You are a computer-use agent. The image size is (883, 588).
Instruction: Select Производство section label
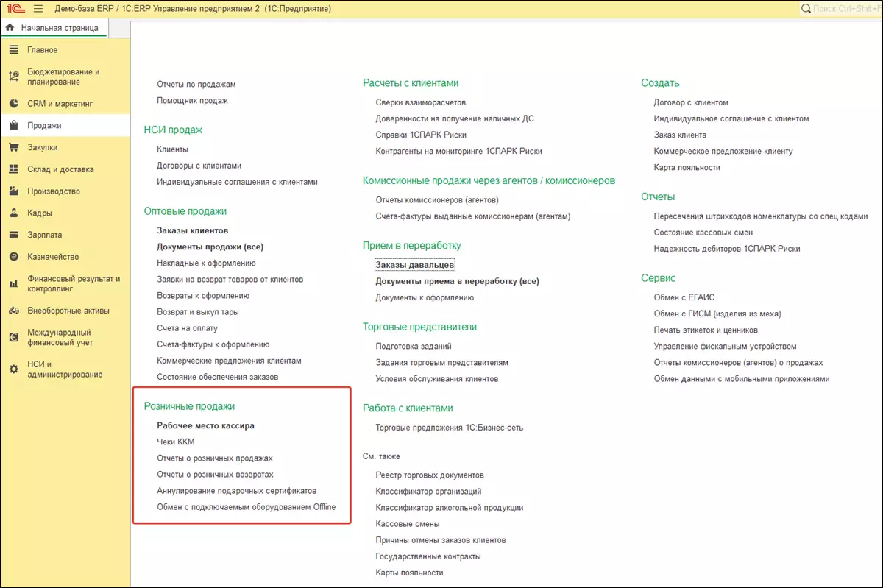[x=54, y=191]
